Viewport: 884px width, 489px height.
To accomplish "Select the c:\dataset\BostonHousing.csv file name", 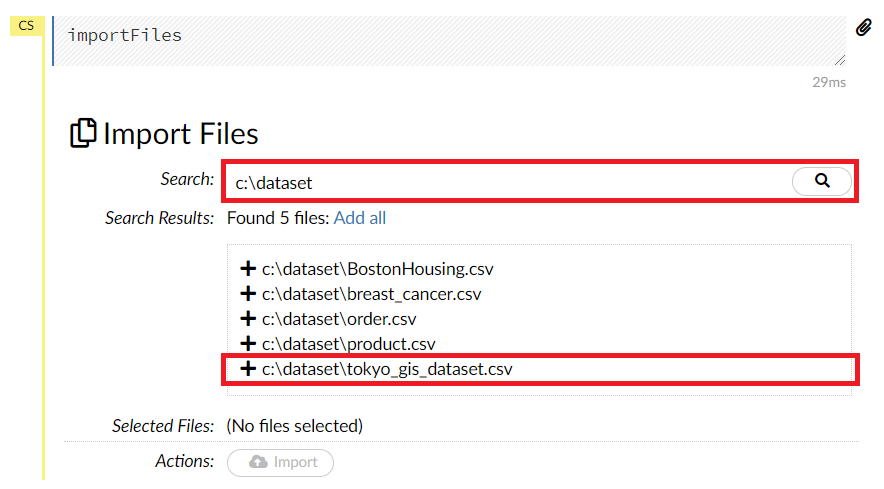I will tap(377, 269).
